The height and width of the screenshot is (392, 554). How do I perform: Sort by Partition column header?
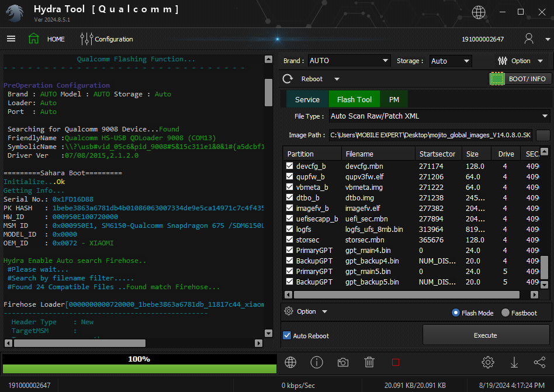coord(312,154)
